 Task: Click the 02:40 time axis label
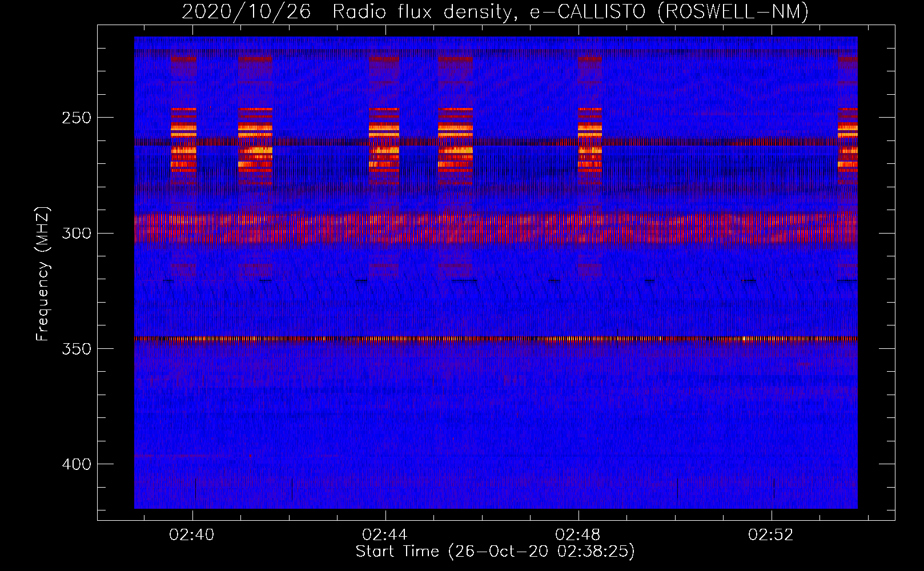click(x=192, y=534)
